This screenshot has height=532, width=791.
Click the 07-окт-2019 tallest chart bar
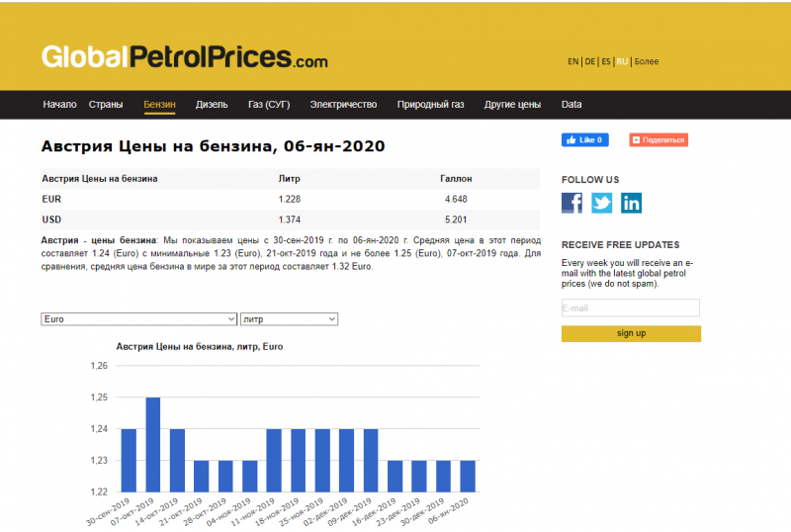153,444
